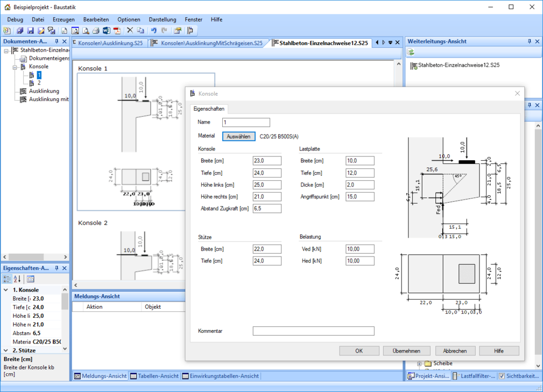Viewport: 543px width, 392px height.
Task: Click the properties panel vertical scrollbar thumb
Action: [65, 302]
